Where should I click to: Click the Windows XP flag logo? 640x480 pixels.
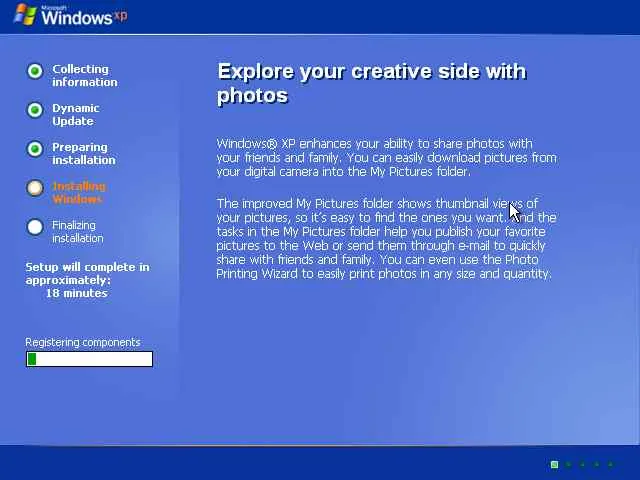(x=25, y=14)
